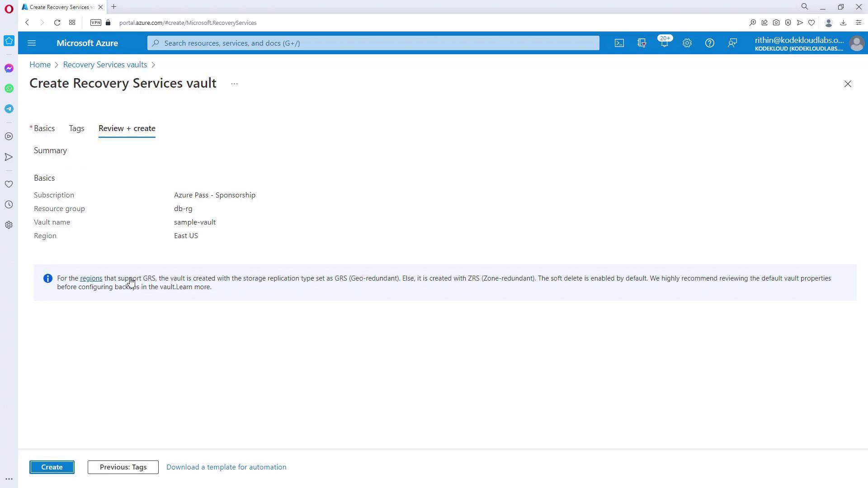Click Previous: Tags button
868x488 pixels.
[x=123, y=467]
